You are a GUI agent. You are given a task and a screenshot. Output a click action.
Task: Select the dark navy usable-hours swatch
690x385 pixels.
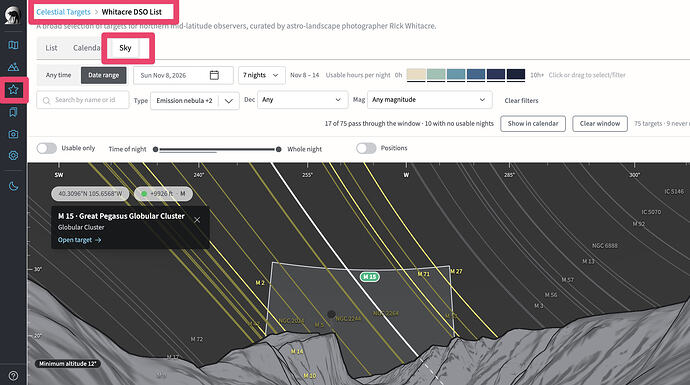point(496,74)
